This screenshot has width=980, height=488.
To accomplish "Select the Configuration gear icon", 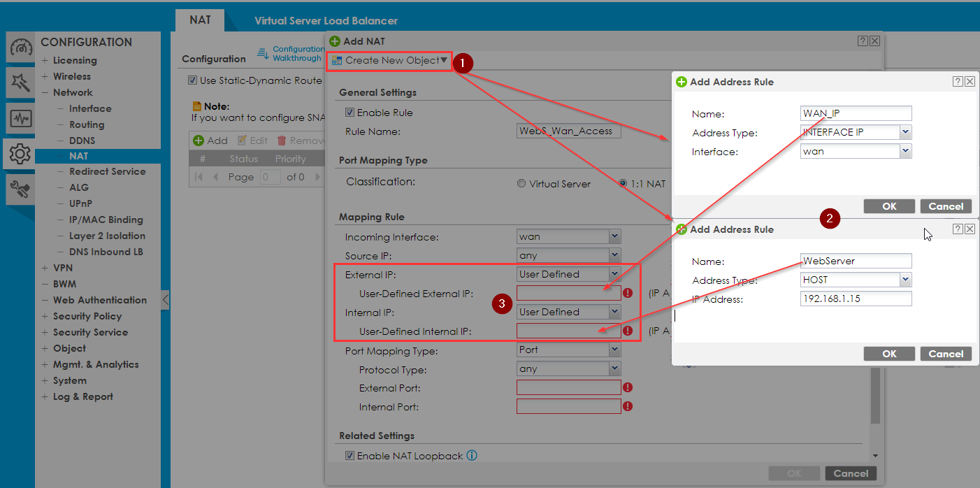I will point(20,154).
